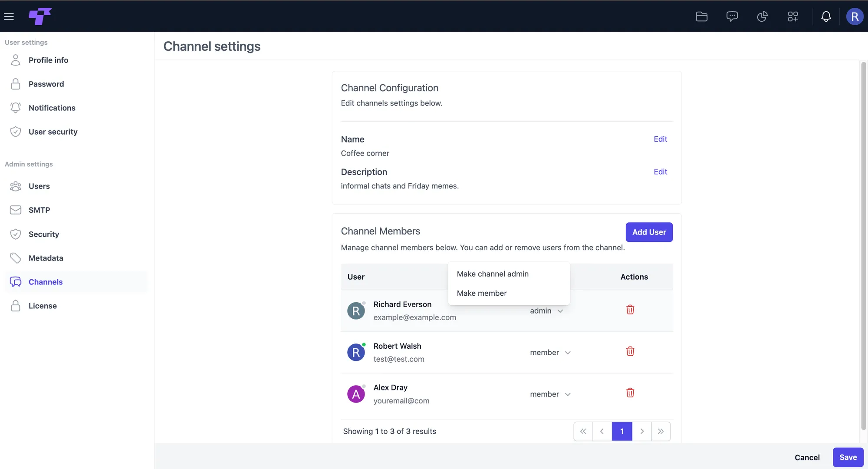Click Alex Dray's avatar
The height and width of the screenshot is (469, 868).
tap(356, 394)
